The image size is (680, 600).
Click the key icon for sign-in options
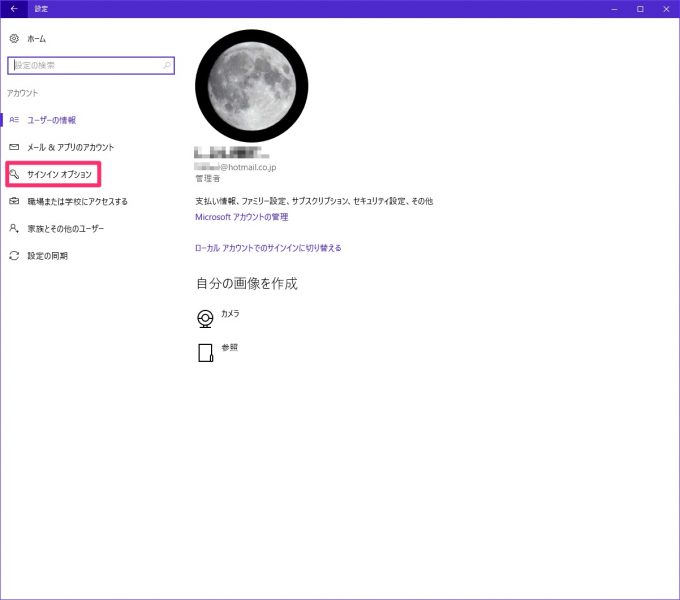[x=14, y=174]
